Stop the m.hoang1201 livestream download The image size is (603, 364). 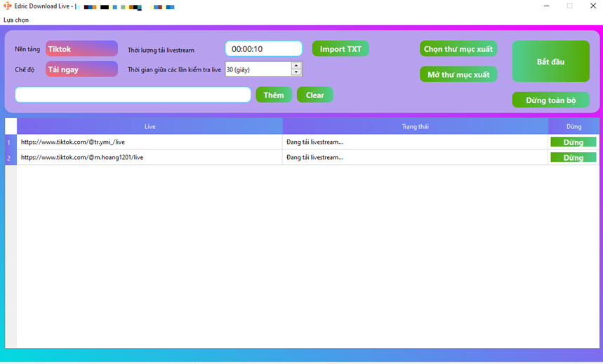point(573,158)
